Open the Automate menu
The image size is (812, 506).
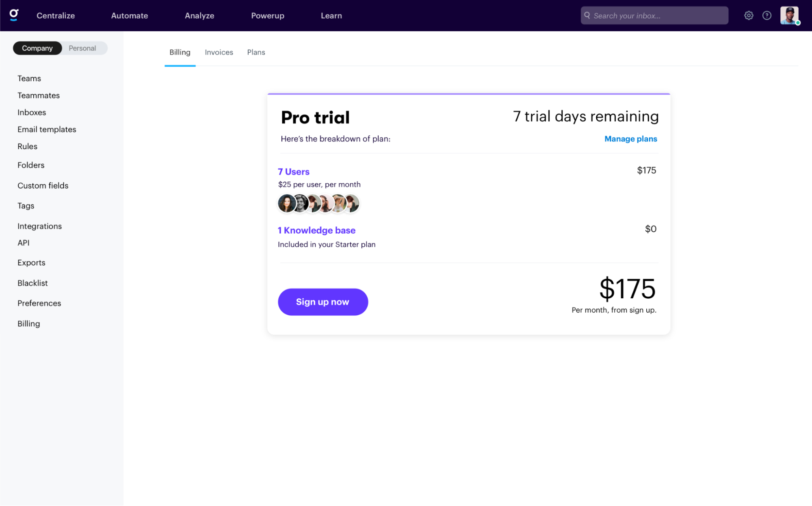pyautogui.click(x=129, y=15)
